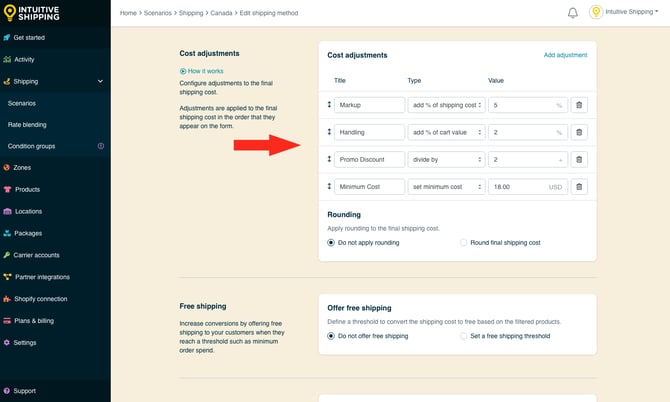Click the Markup title field

click(370, 105)
